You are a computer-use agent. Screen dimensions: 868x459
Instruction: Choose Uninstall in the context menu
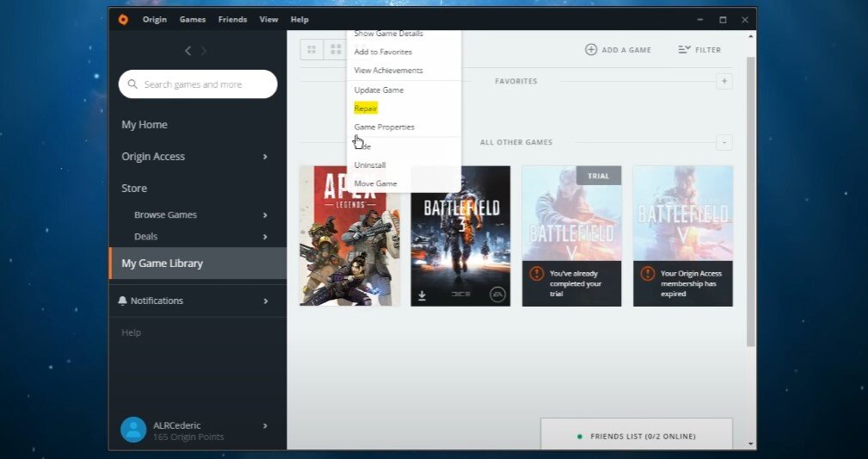370,164
